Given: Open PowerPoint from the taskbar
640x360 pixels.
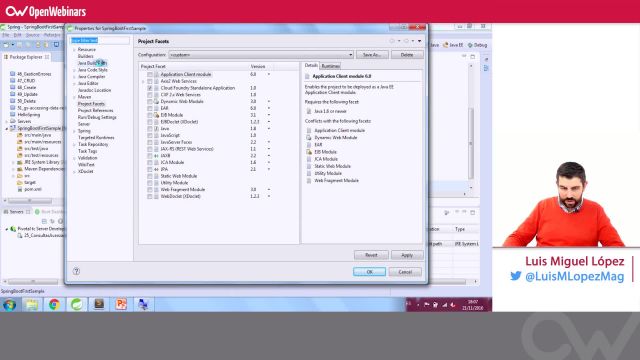Looking at the screenshot, I should (x=121, y=304).
